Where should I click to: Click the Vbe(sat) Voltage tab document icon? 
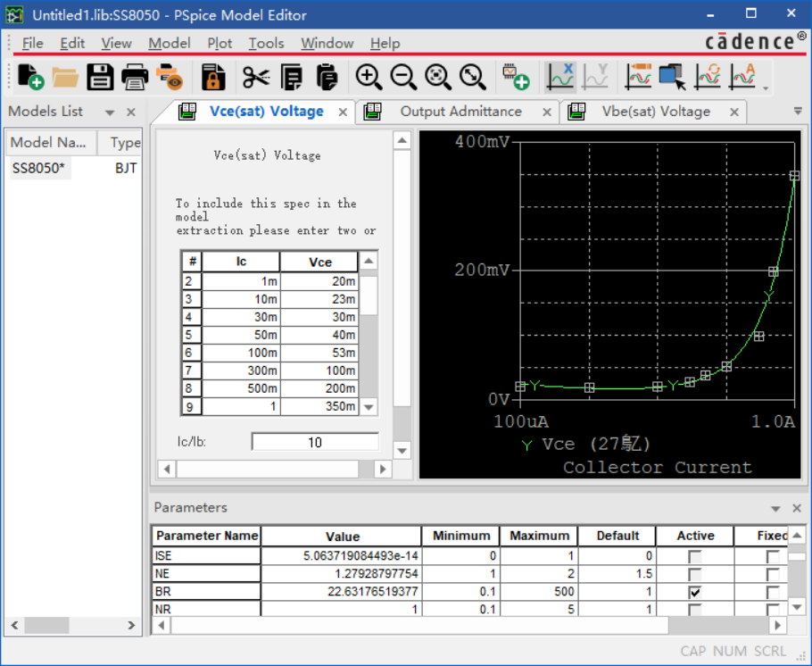pyautogui.click(x=576, y=112)
